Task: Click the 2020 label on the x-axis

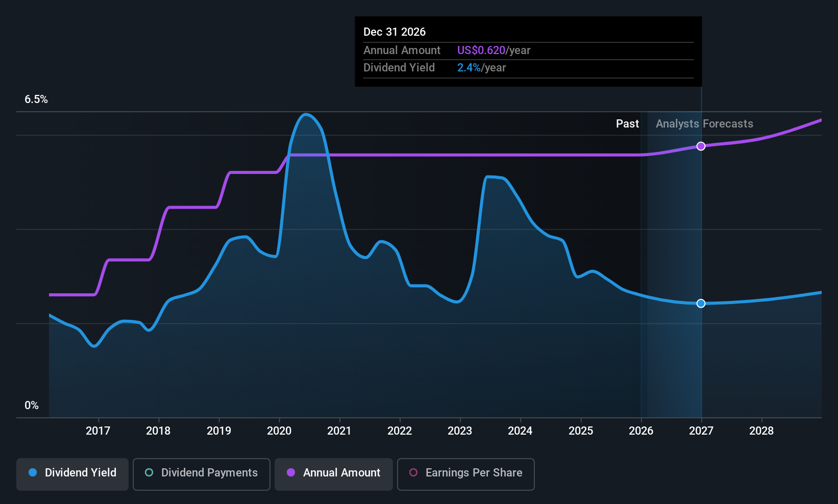Action: click(279, 431)
